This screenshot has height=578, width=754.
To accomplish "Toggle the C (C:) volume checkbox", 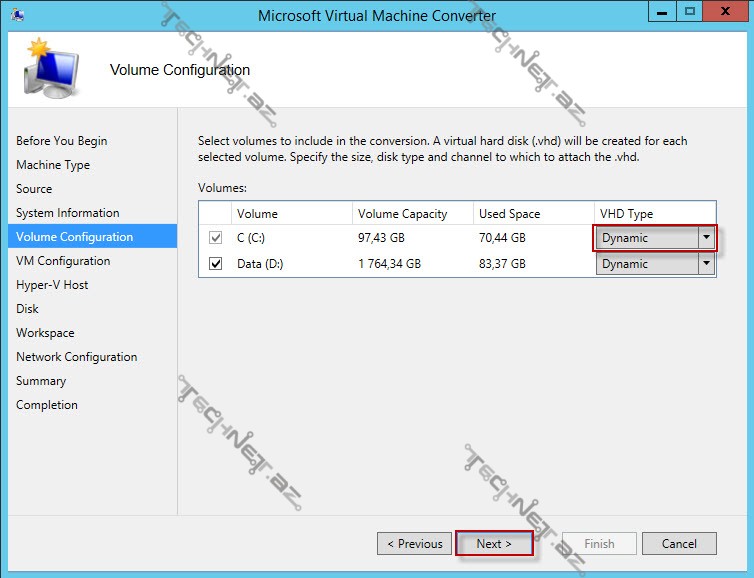I will click(215, 238).
